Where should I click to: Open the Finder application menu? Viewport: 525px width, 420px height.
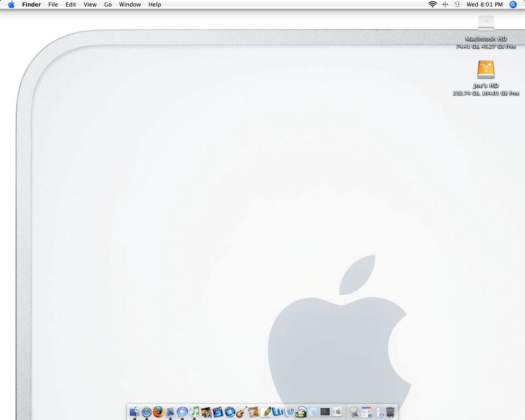click(32, 5)
